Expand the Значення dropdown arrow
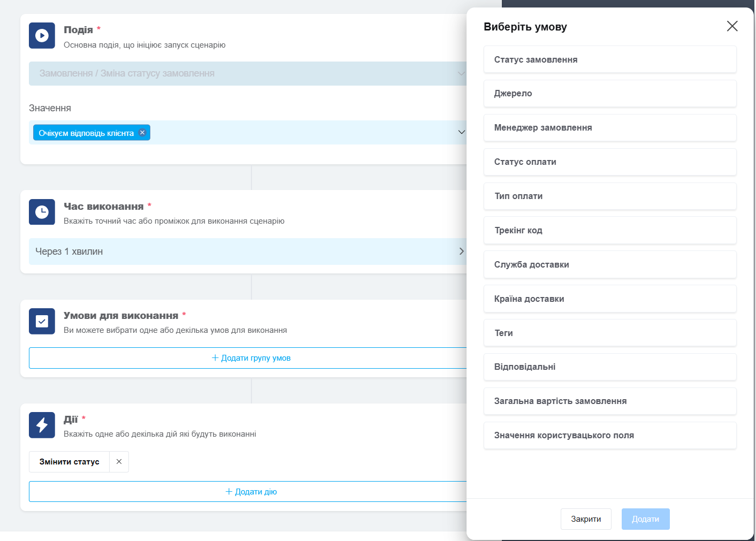 tap(461, 132)
